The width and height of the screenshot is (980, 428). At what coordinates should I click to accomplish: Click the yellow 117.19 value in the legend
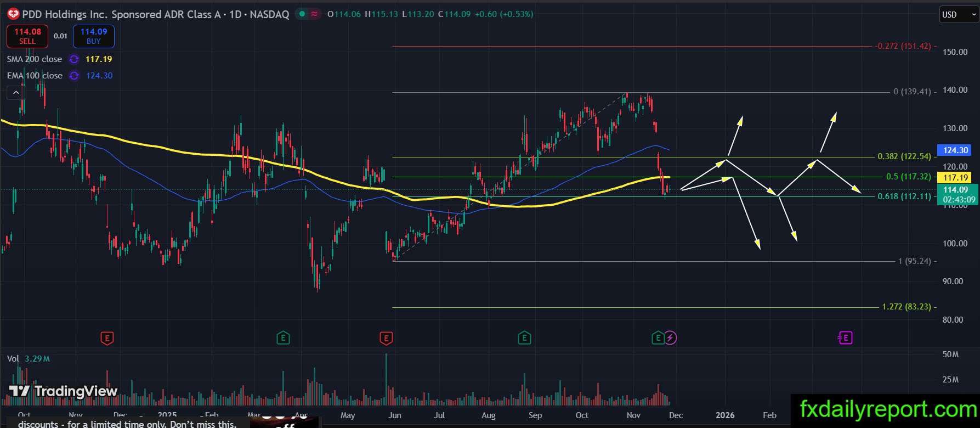pos(99,59)
